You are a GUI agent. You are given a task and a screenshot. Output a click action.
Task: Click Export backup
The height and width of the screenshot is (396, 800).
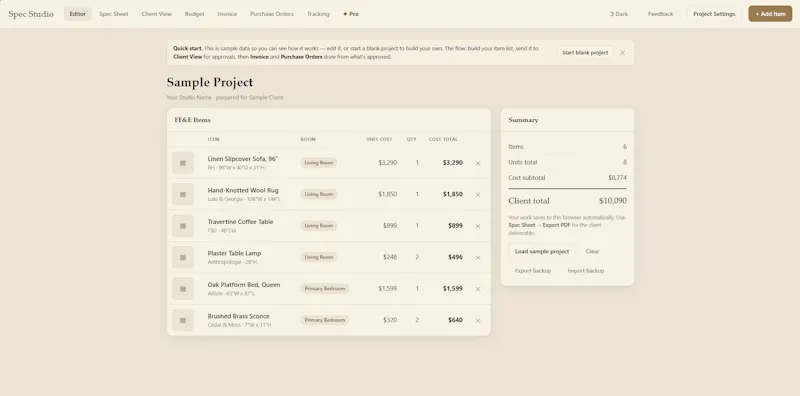click(533, 271)
